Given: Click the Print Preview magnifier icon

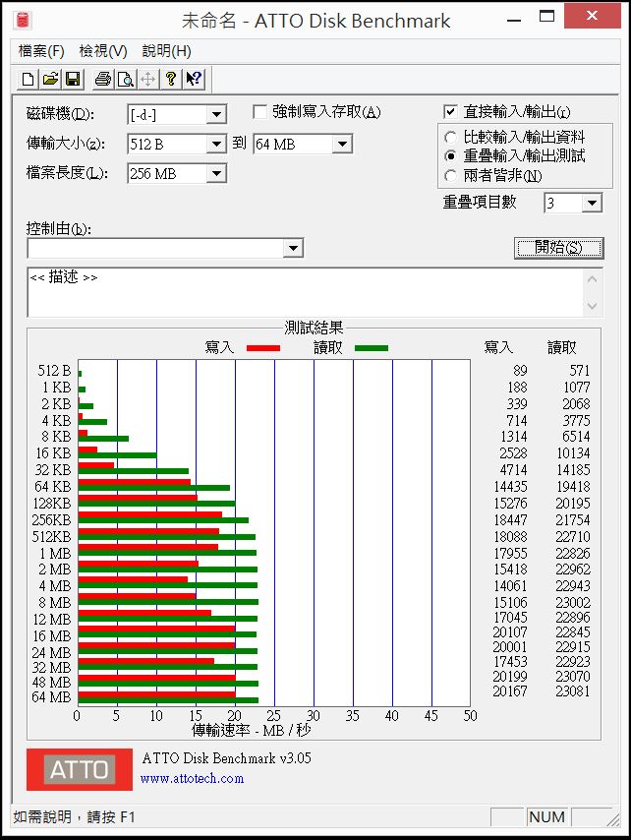Looking at the screenshot, I should 126,80.
